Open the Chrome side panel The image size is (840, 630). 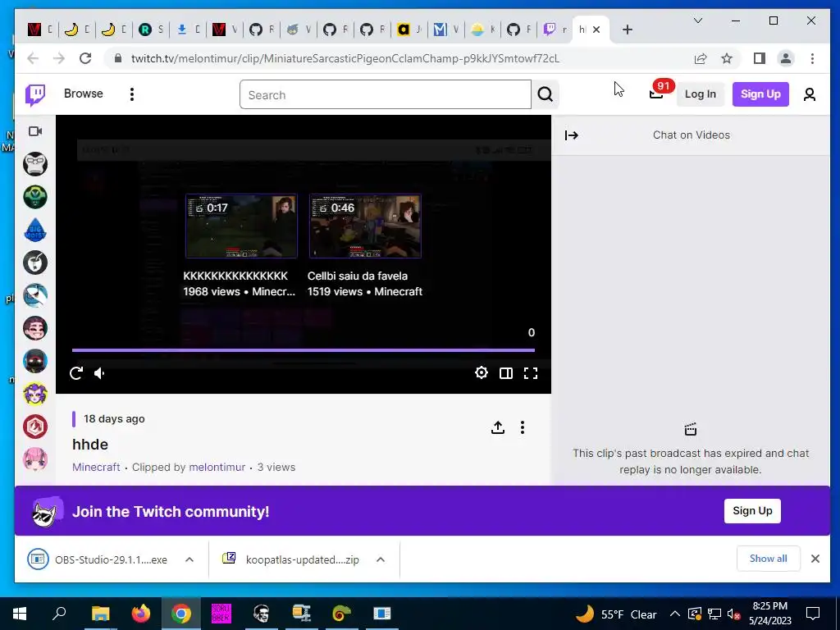click(x=759, y=58)
